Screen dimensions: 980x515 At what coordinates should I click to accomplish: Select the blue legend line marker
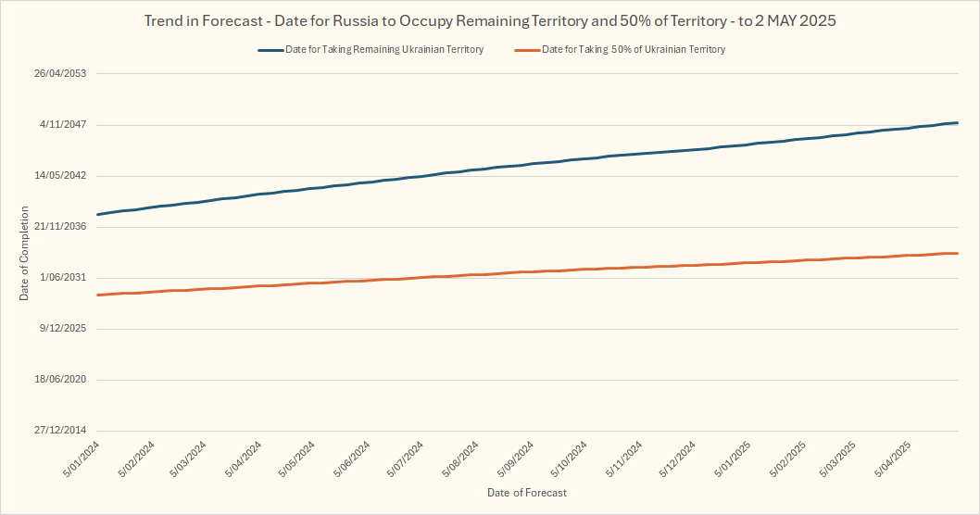click(270, 50)
